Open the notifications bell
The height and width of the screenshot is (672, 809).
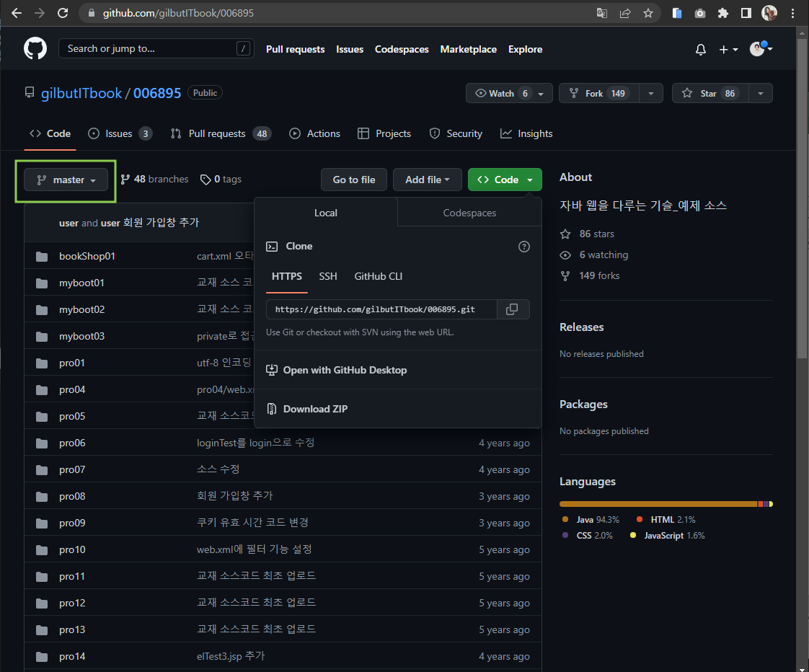coord(700,50)
